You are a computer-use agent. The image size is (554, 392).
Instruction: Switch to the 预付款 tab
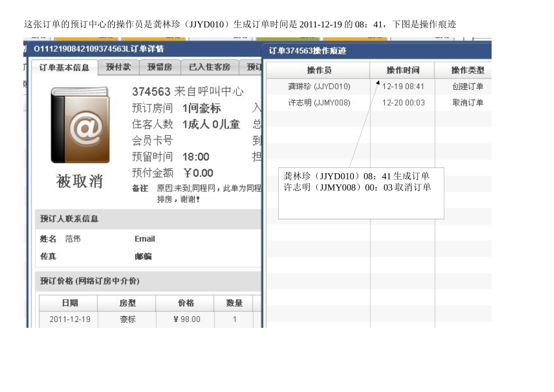point(118,67)
